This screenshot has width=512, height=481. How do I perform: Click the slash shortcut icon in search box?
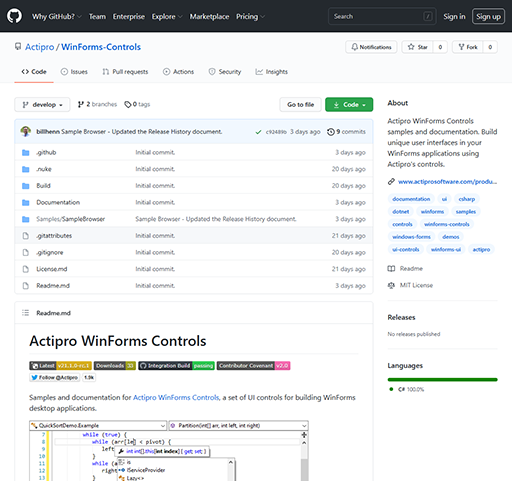pyautogui.click(x=428, y=16)
